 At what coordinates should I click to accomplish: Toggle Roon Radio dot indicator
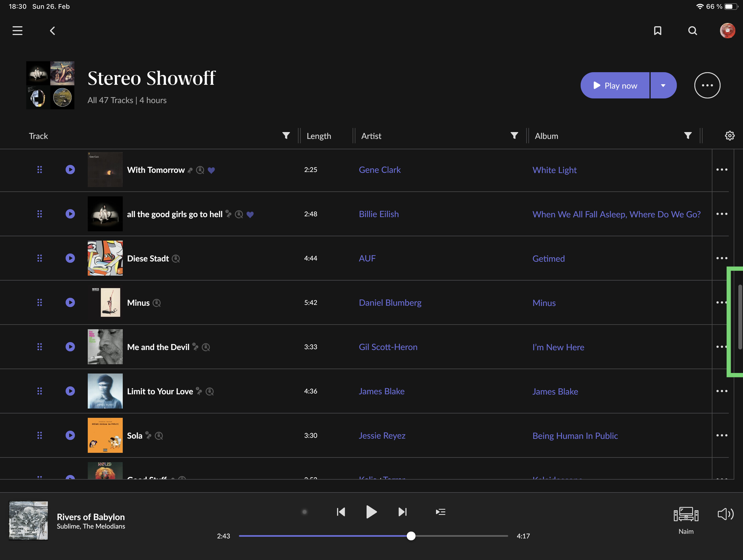(x=304, y=512)
